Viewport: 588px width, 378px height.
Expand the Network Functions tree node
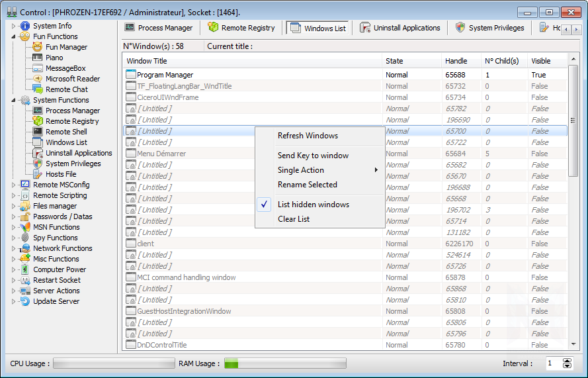pos(13,248)
